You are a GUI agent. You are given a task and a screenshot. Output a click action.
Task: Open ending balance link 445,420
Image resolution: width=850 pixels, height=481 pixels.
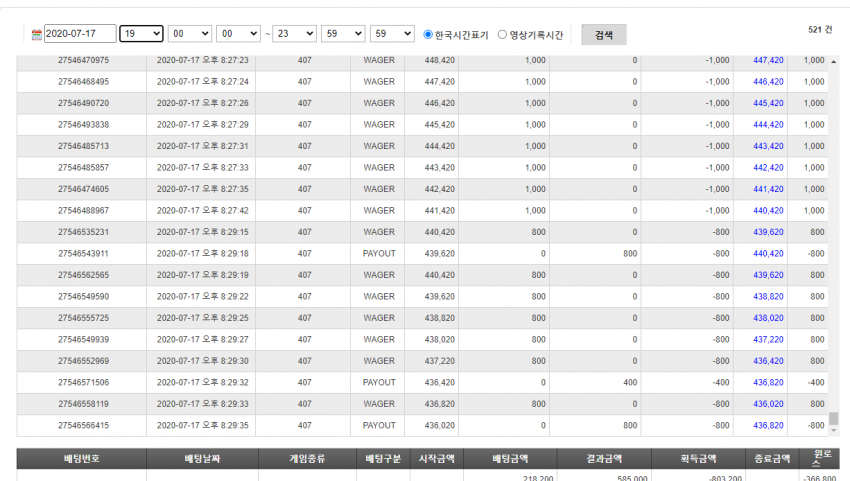tap(768, 103)
